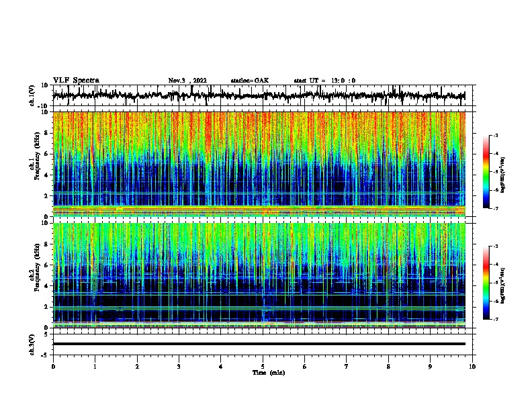
Task: Click the "-4" label on ch.2 color bar
Action: pyautogui.click(x=495, y=264)
